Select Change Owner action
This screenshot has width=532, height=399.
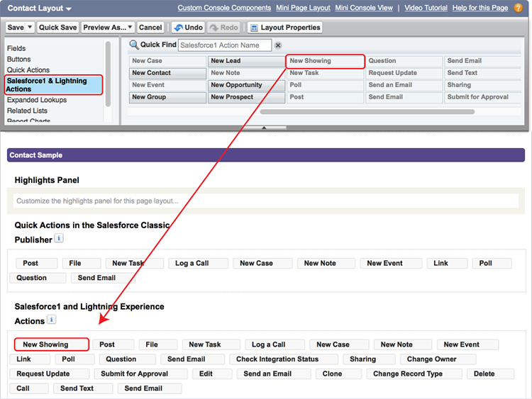(x=438, y=359)
